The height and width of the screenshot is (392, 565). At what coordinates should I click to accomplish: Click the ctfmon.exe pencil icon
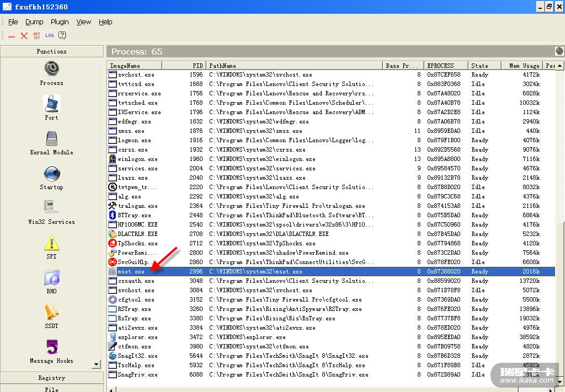113,346
